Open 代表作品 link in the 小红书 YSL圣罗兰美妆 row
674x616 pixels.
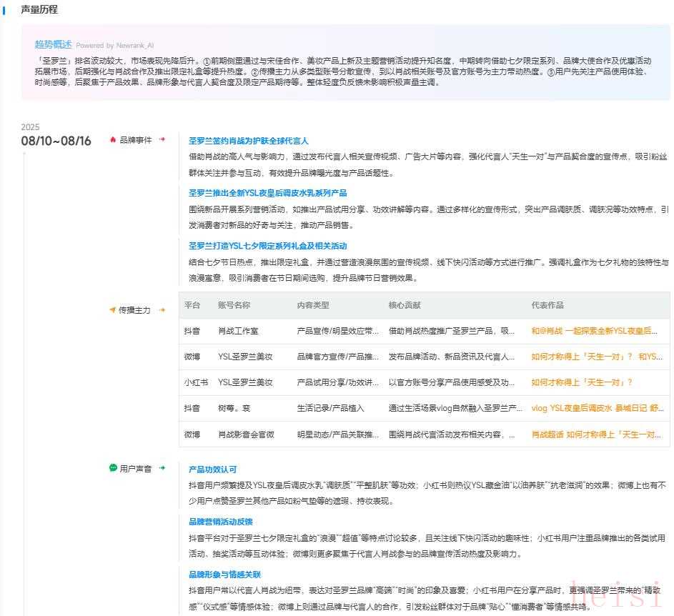point(582,382)
